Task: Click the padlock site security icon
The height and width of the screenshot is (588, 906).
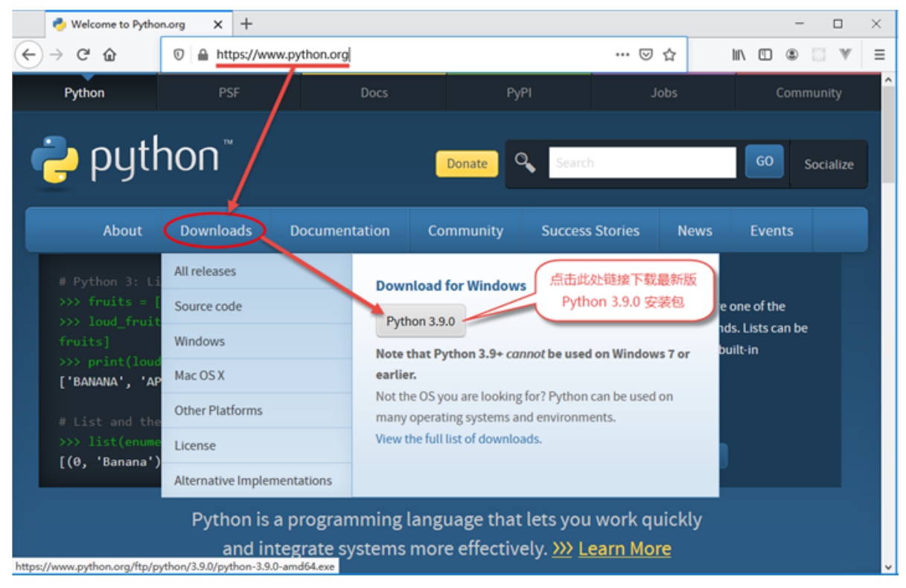Action: click(202, 54)
